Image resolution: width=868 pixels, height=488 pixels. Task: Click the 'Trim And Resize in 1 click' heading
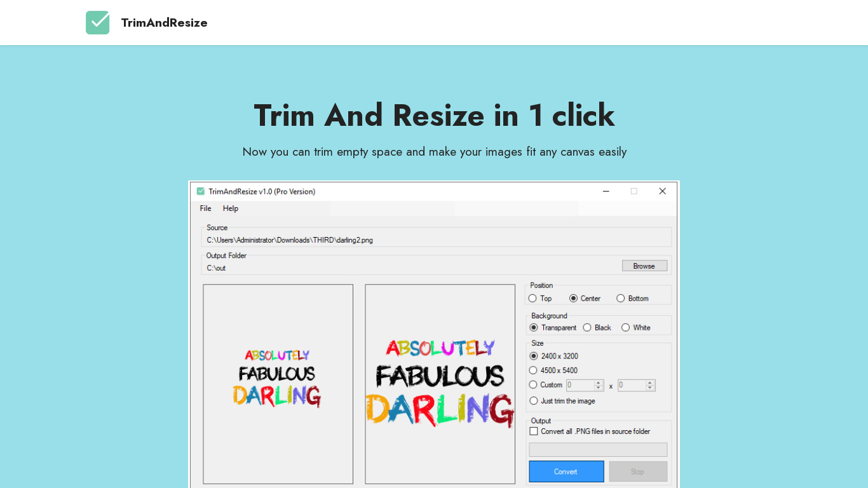[434, 115]
